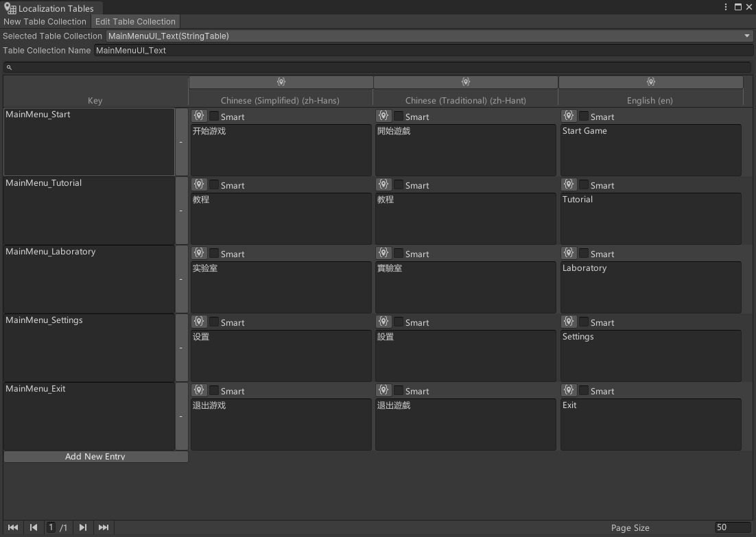Open window options kebab menu
Image resolution: width=756 pixels, height=537 pixels.
[x=726, y=7]
